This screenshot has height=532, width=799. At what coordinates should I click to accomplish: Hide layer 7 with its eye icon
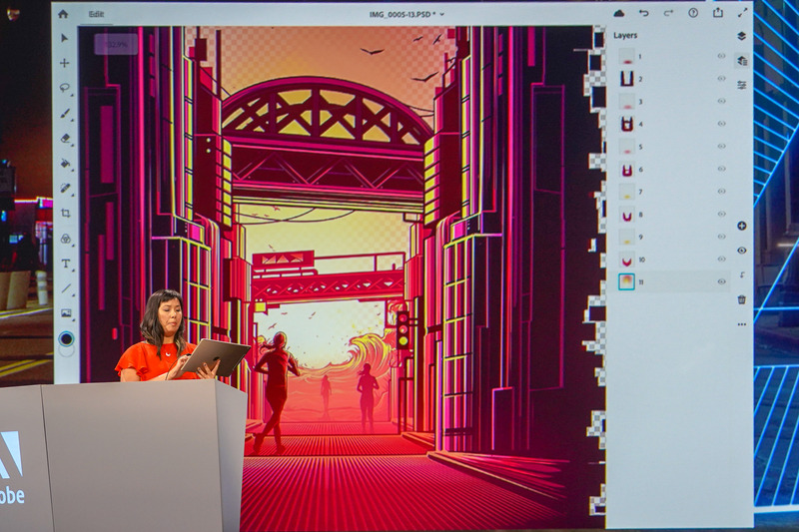pos(721,191)
